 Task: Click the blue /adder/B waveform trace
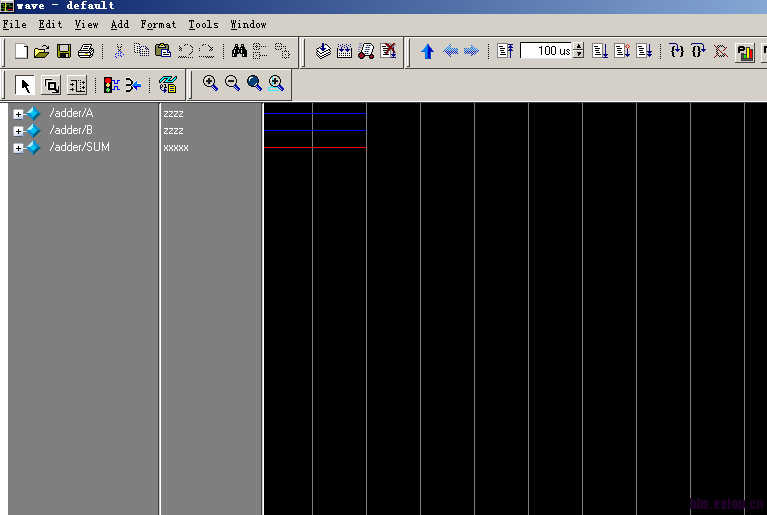point(315,131)
